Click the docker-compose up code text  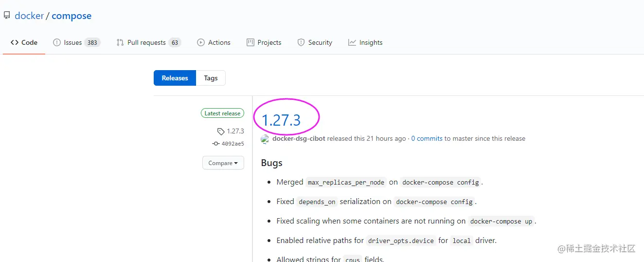pos(501,221)
